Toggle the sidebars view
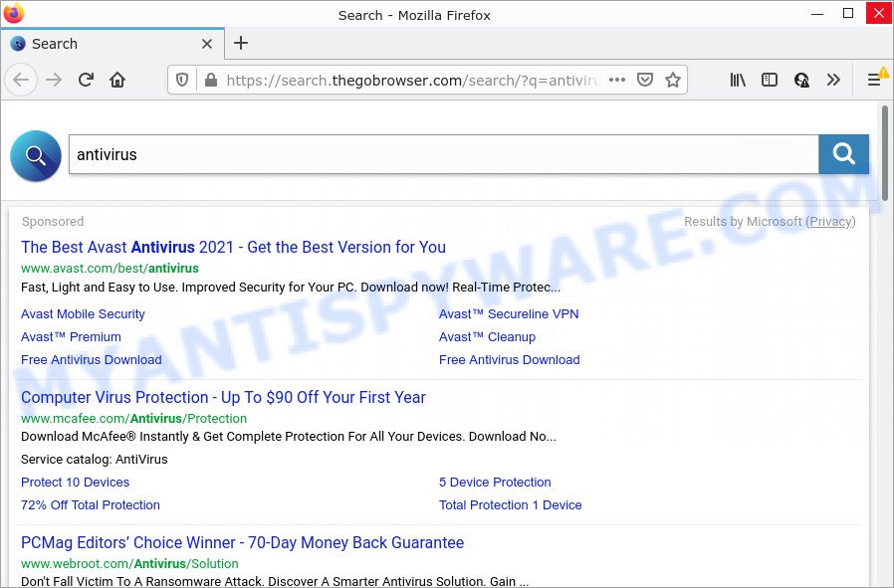894x588 pixels. pos(770,80)
